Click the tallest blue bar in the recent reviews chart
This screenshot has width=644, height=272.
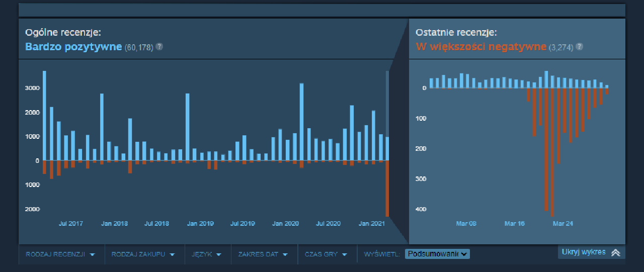[x=546, y=79]
